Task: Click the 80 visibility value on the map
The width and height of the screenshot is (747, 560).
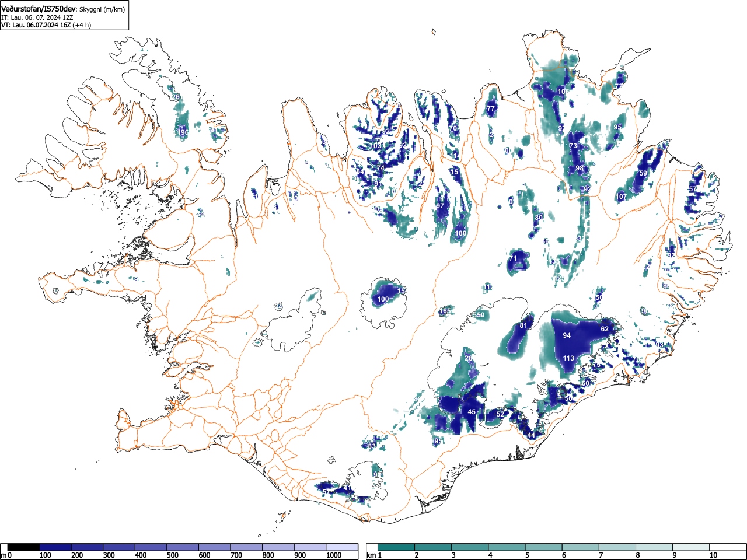Action: pos(539,218)
